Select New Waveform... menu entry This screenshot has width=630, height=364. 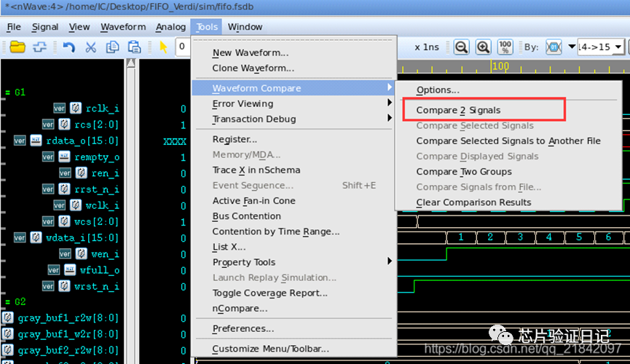tap(251, 53)
